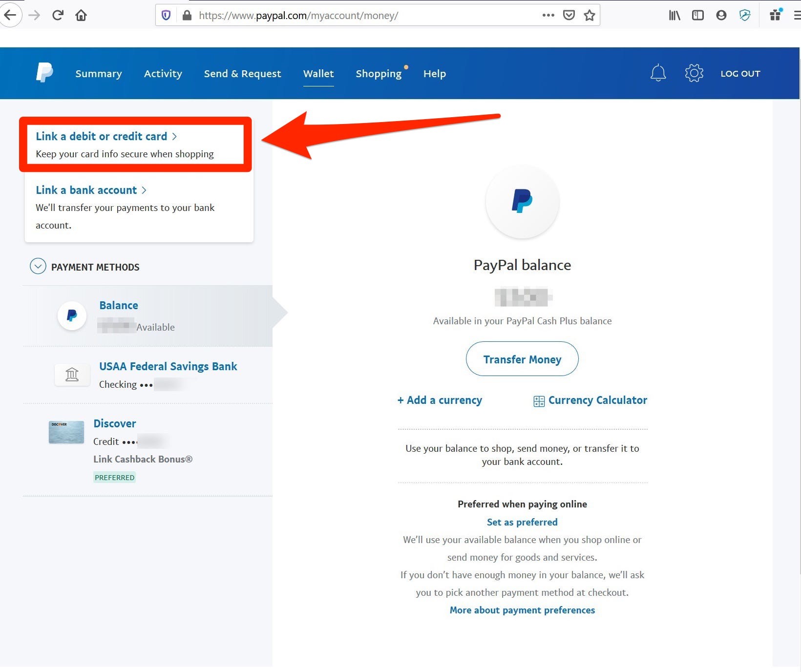Viewport: 801px width, 672px height.
Task: Open the tracking protection shield in the address bar
Action: pos(166,15)
